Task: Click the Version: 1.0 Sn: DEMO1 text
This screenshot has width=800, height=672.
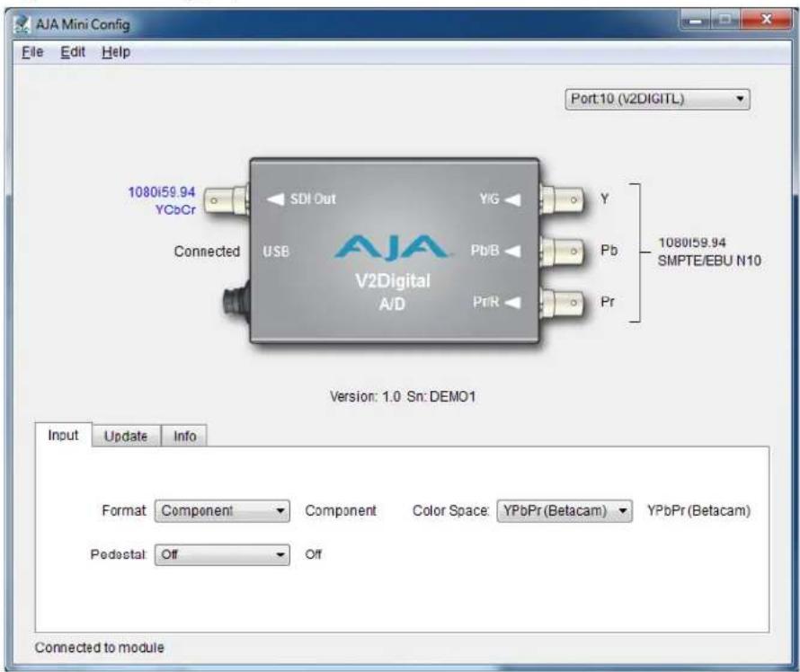Action: (403, 396)
